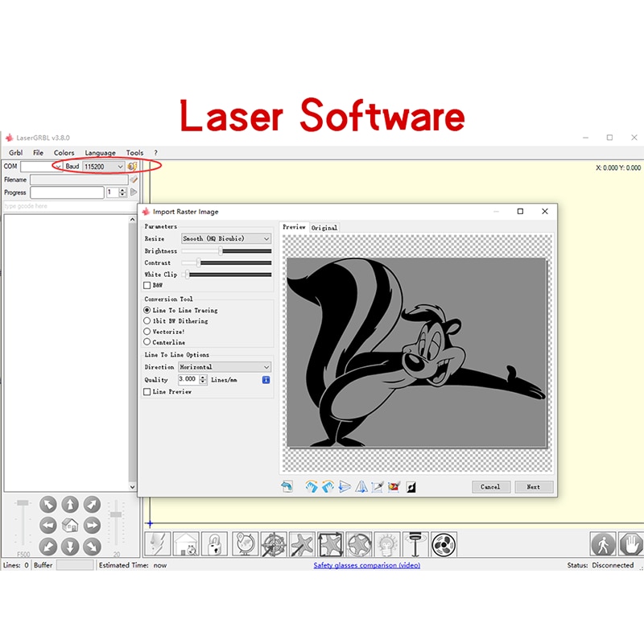Click the Quality spinner arrows

[x=203, y=379]
